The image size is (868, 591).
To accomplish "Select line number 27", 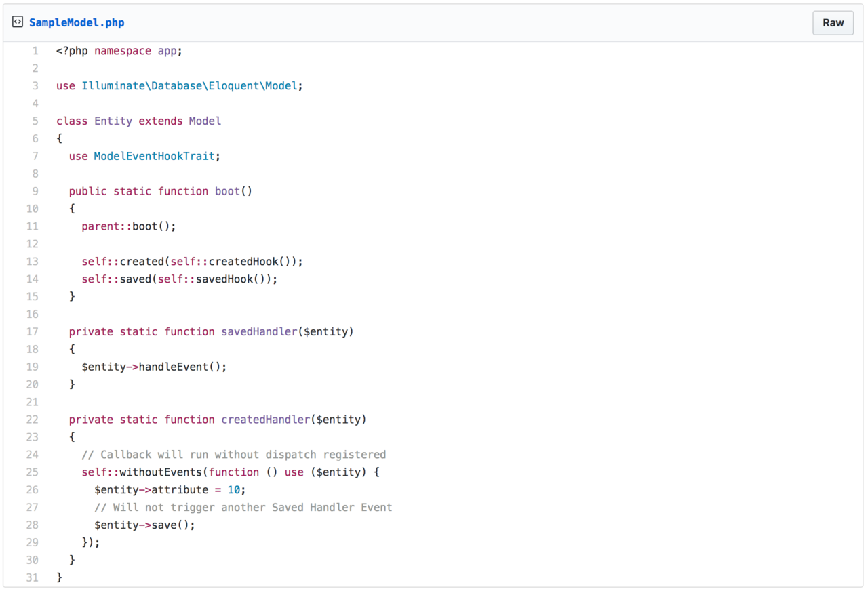I will [x=33, y=508].
